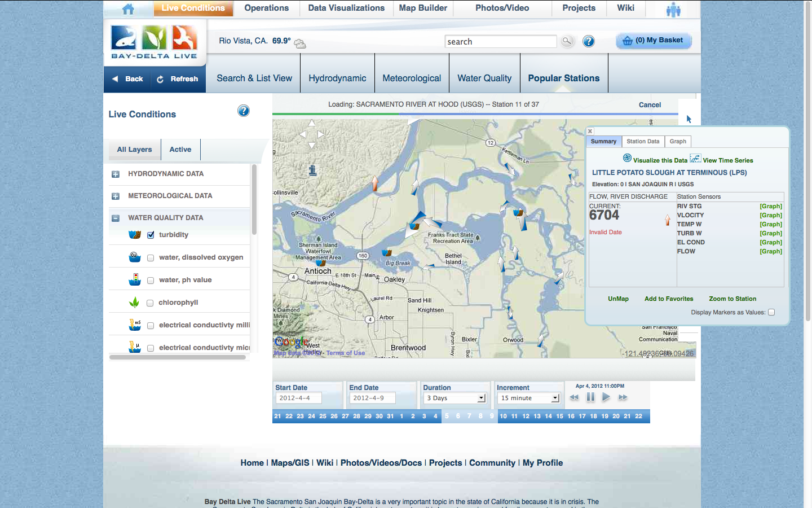812x508 pixels.
Task: Click Add to Favorites
Action: 669,299
